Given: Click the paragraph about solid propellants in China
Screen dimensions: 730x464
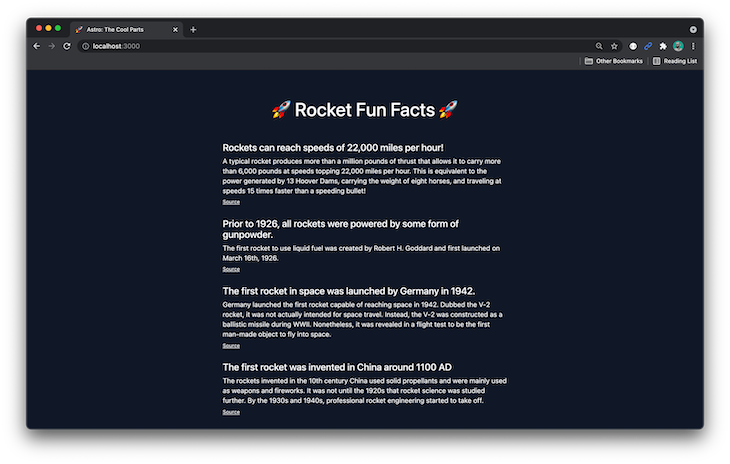Looking at the screenshot, I should [x=365, y=390].
